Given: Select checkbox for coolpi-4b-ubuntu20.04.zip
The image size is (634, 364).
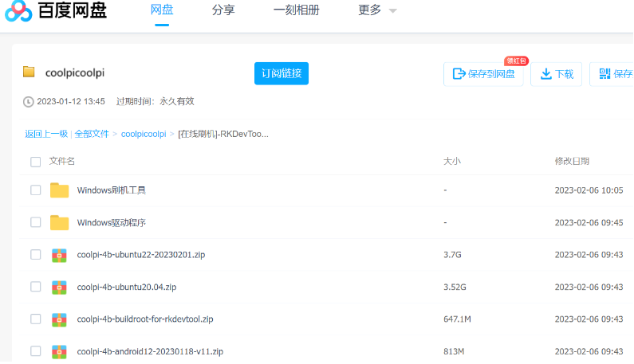Looking at the screenshot, I should 36,287.
